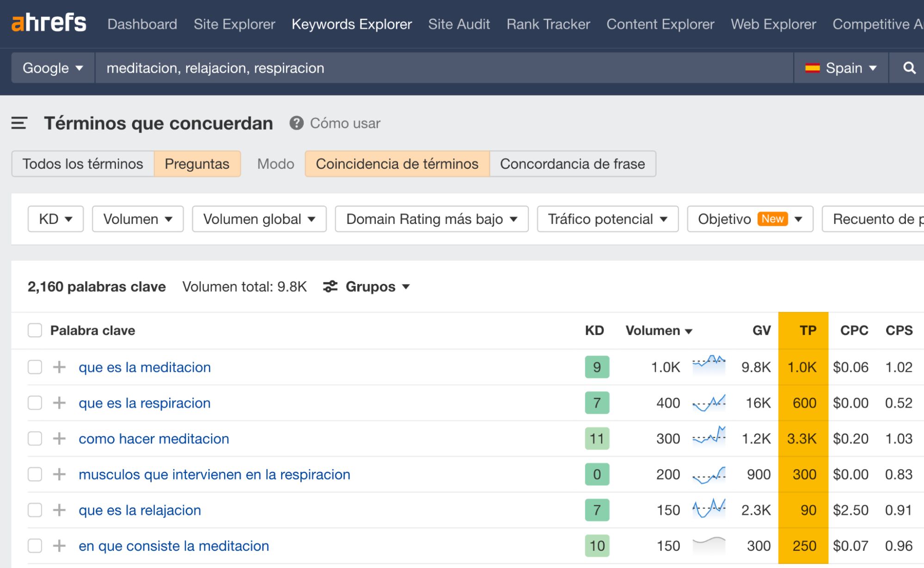The image size is (924, 568).
Task: Click the Spain flag icon
Action: tap(814, 68)
